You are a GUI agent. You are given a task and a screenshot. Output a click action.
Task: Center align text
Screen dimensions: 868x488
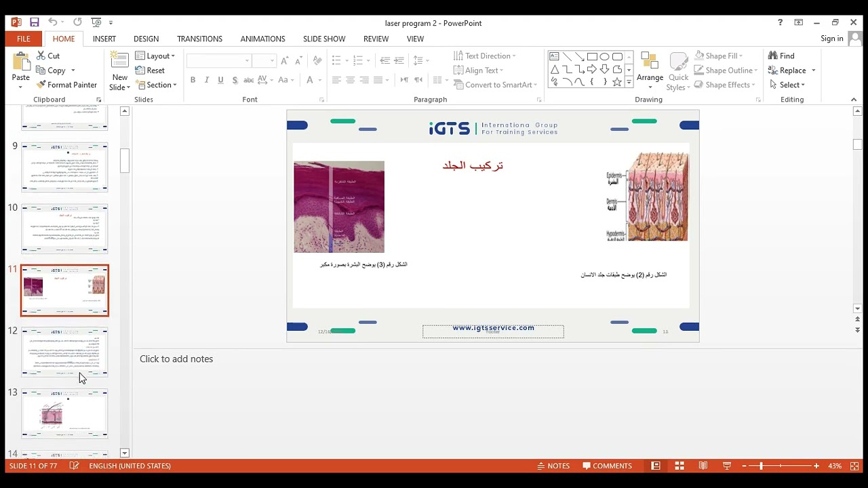pyautogui.click(x=351, y=80)
